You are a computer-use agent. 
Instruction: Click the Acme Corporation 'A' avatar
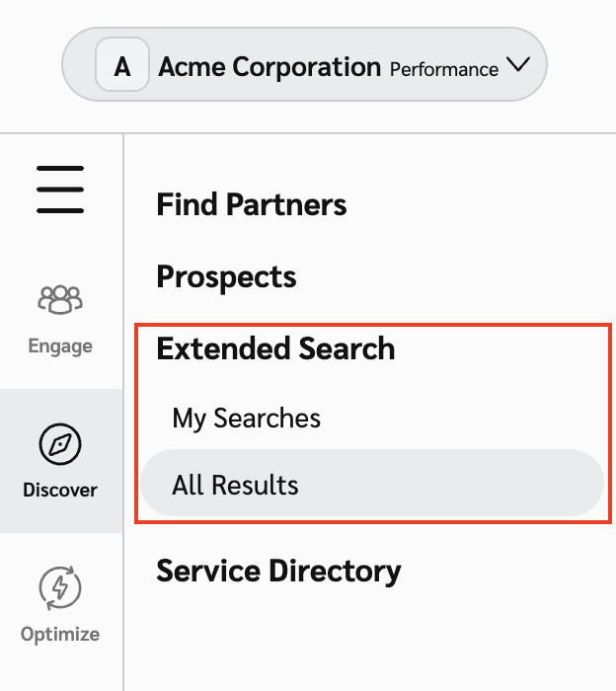tap(122, 66)
